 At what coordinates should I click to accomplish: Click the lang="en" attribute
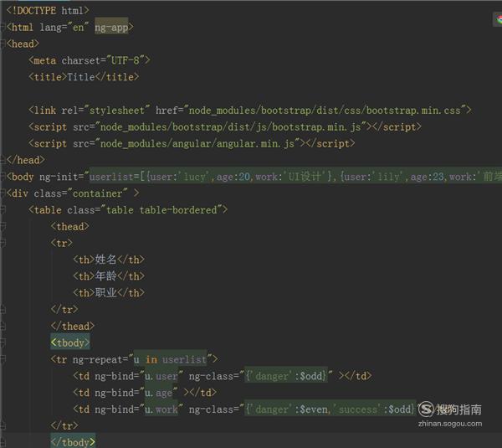tap(64, 28)
